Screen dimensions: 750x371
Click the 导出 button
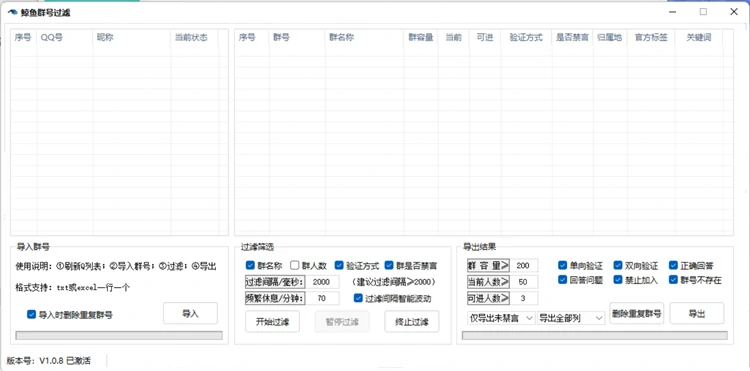(x=697, y=314)
